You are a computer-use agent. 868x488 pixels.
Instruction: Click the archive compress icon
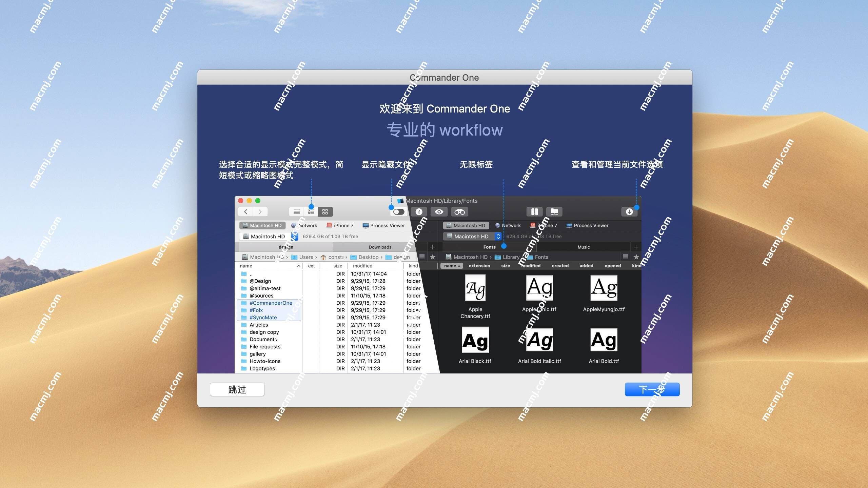point(534,212)
